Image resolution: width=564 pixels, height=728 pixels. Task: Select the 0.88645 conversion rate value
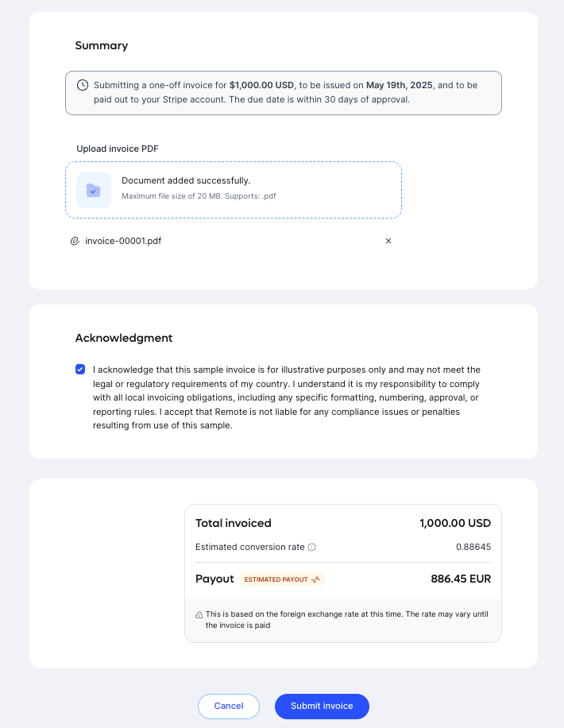point(473,547)
